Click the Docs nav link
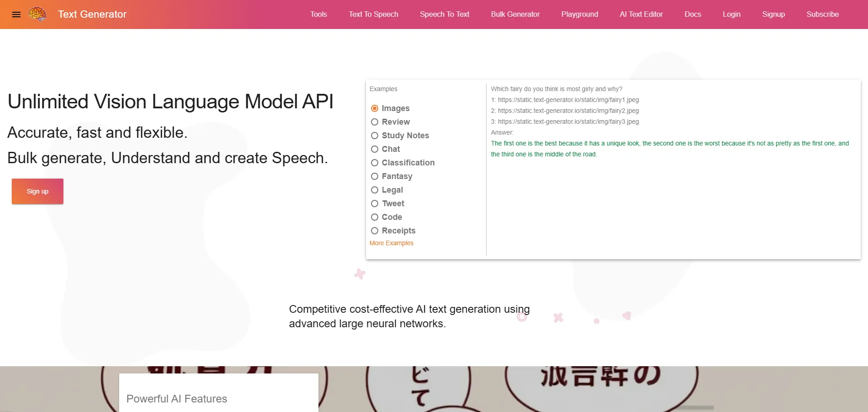 pos(692,15)
